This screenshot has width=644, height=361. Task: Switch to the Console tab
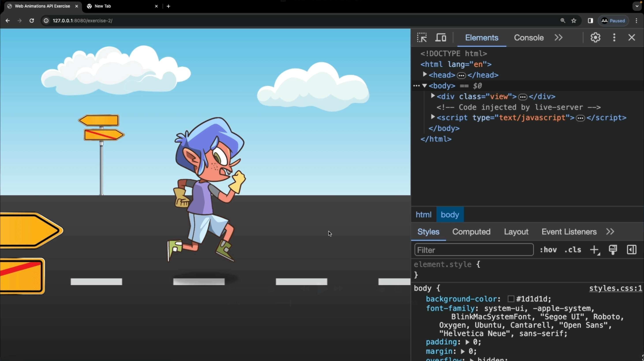click(x=528, y=38)
